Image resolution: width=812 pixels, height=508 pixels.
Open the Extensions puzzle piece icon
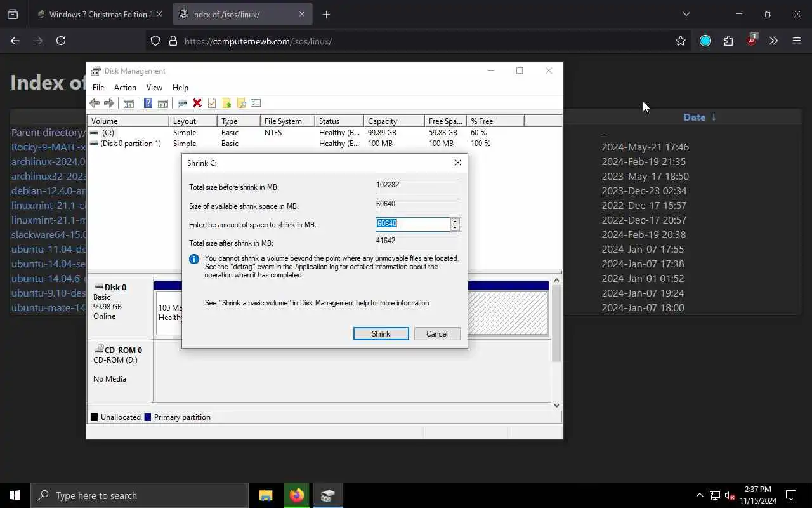[728, 41]
